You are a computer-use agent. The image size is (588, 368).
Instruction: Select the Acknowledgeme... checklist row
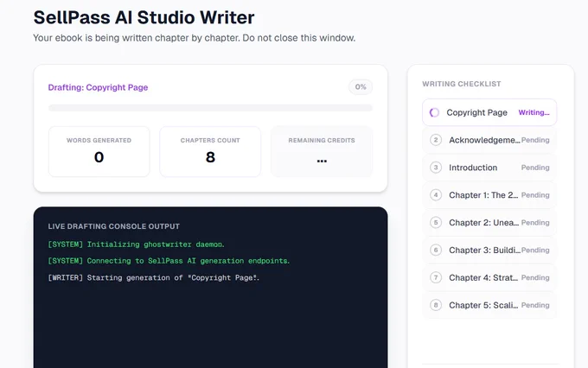pyautogui.click(x=489, y=140)
